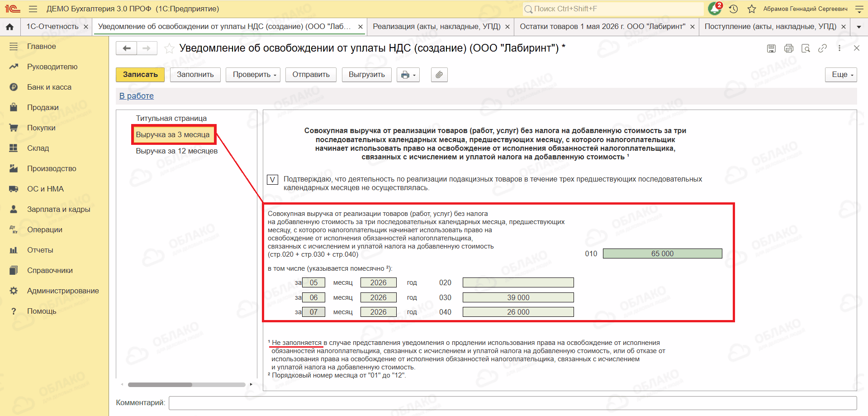Click the search field Поиск Ctrl+Shift+F
The image size is (868, 416).
tap(613, 9)
